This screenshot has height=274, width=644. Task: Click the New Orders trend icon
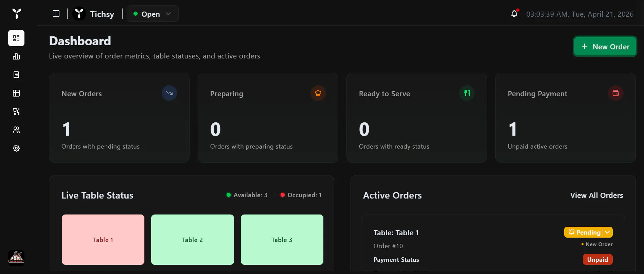pos(169,93)
